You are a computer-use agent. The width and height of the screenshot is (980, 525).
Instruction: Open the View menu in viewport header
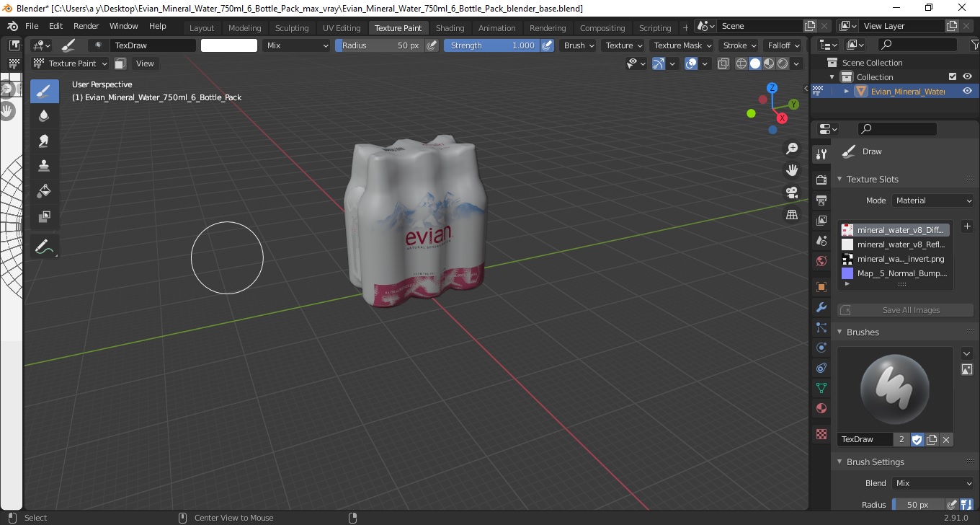coord(145,63)
